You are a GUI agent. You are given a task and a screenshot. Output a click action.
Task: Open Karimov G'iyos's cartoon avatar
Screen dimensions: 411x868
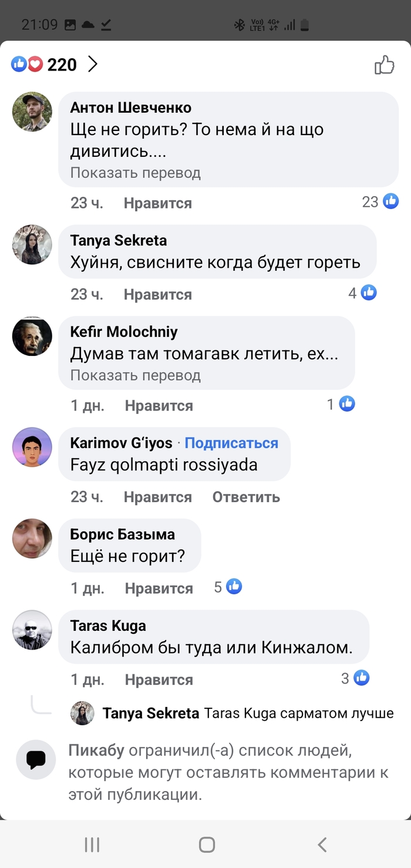(x=32, y=447)
